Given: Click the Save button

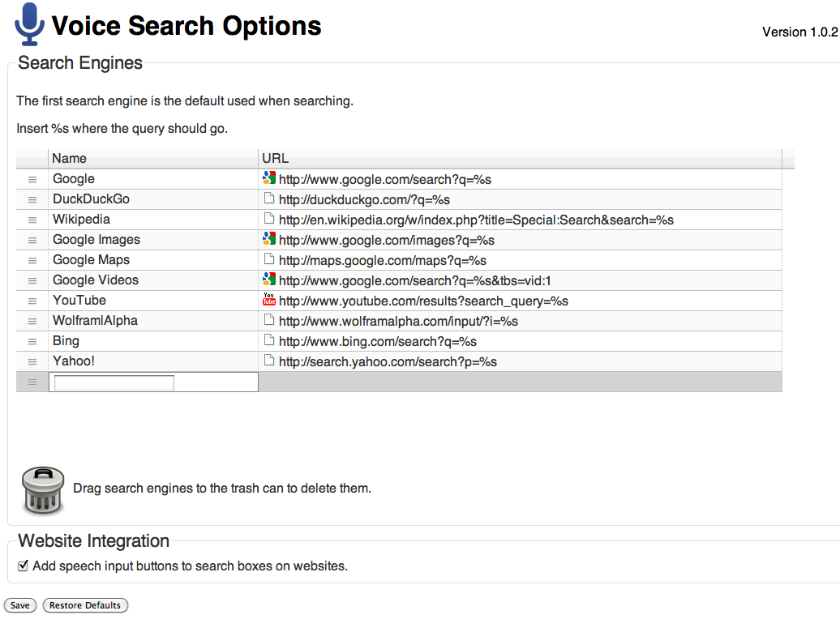Looking at the screenshot, I should point(19,604).
